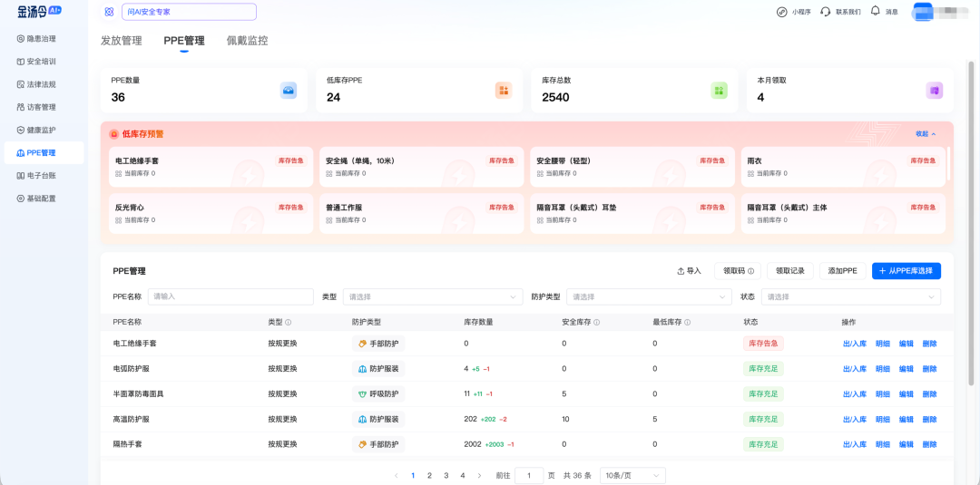
Task: Click the 联系我们 headset icon
Action: tap(826, 12)
